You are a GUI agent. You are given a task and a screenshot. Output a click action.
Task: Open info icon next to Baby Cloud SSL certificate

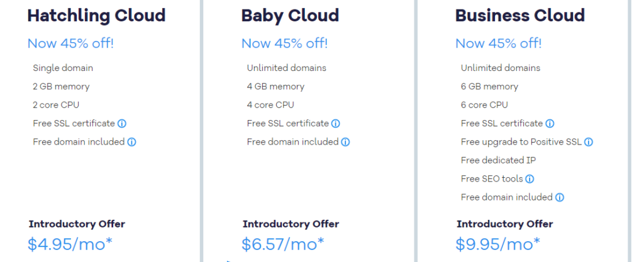(336, 123)
